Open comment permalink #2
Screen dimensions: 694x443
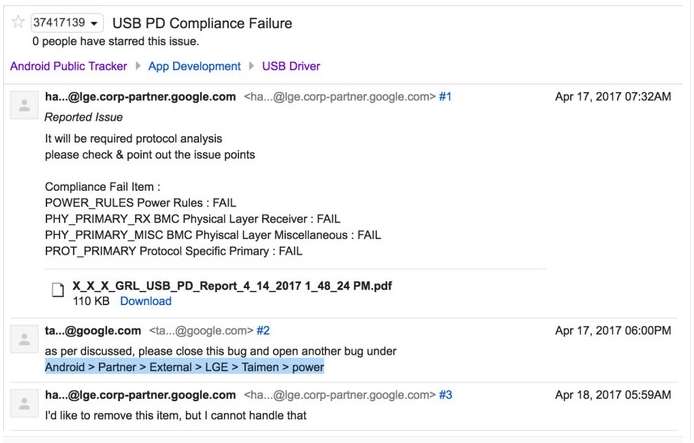263,331
